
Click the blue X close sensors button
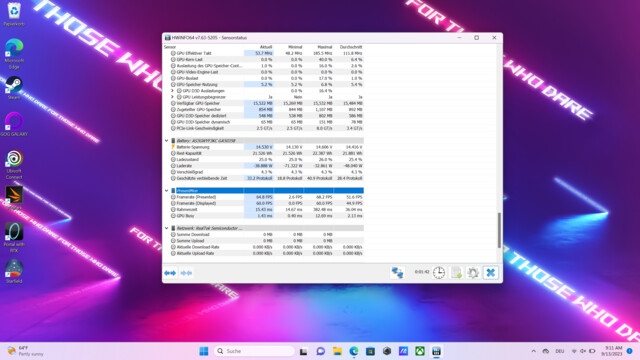coord(491,272)
